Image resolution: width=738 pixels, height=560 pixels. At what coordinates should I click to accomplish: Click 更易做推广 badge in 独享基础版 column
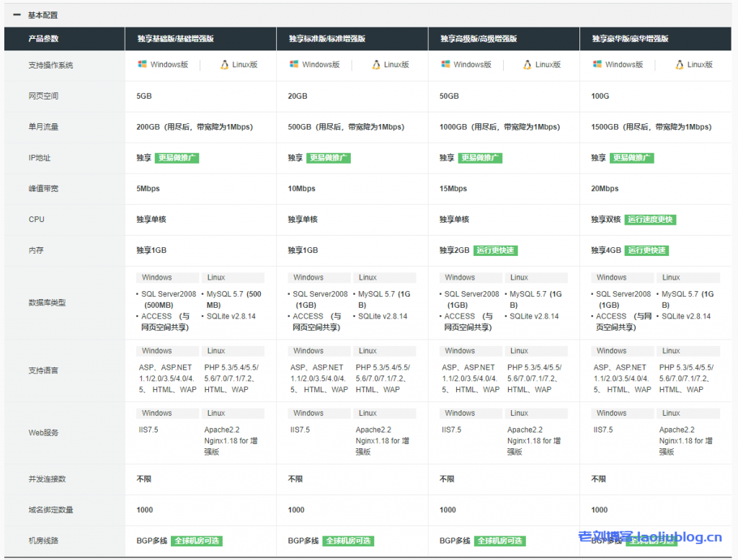tap(177, 158)
